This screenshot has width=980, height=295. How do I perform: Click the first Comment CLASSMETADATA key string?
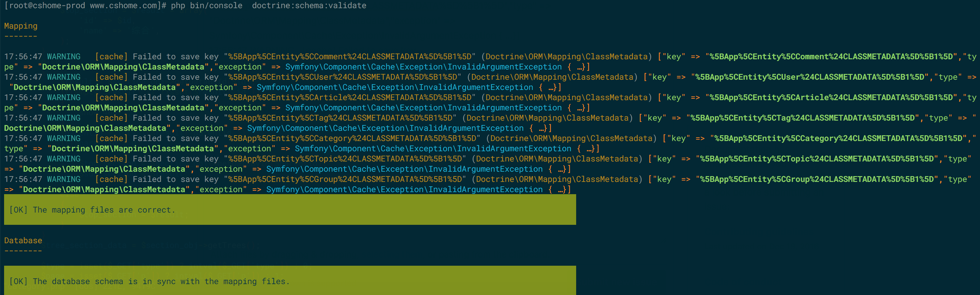350,56
